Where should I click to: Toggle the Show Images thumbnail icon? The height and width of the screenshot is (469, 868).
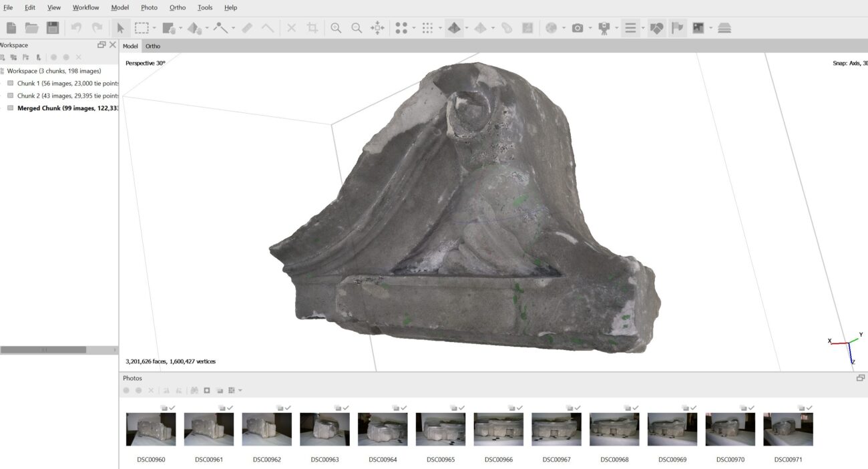pyautogui.click(x=698, y=28)
